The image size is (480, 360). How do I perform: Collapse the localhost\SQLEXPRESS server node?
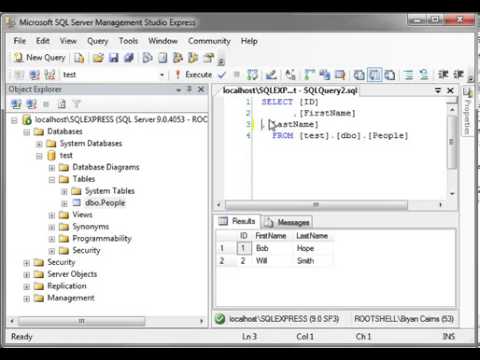coord(14,120)
